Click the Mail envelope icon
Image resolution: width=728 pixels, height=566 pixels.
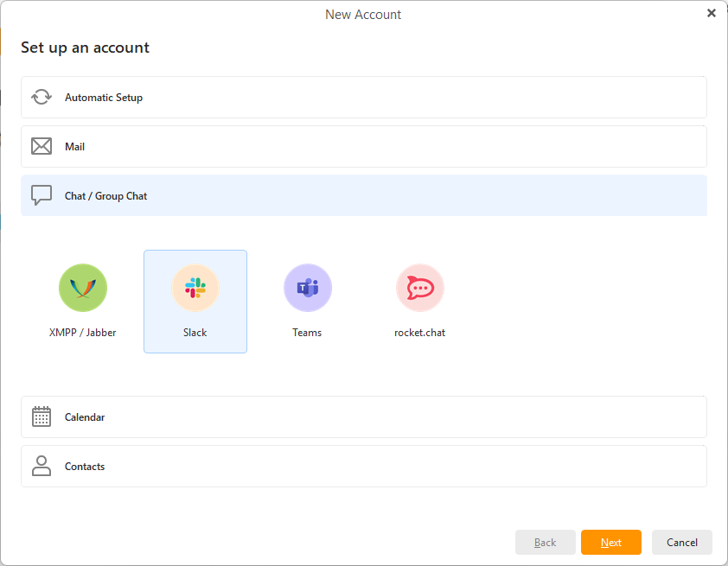tap(42, 147)
